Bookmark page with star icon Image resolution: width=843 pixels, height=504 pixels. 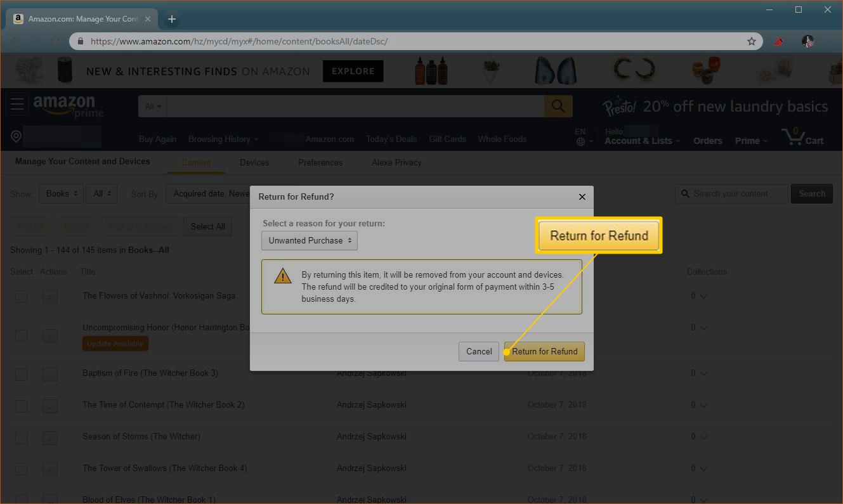(752, 41)
